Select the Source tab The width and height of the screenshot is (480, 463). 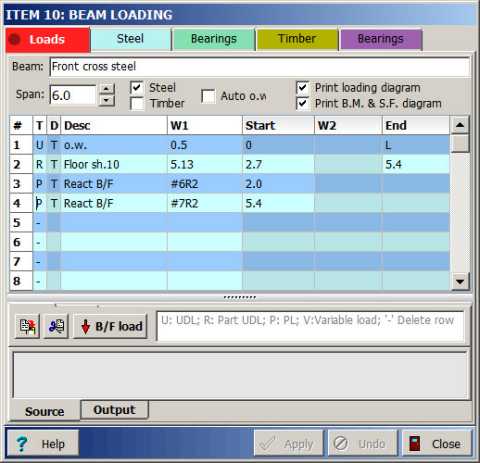click(x=45, y=411)
